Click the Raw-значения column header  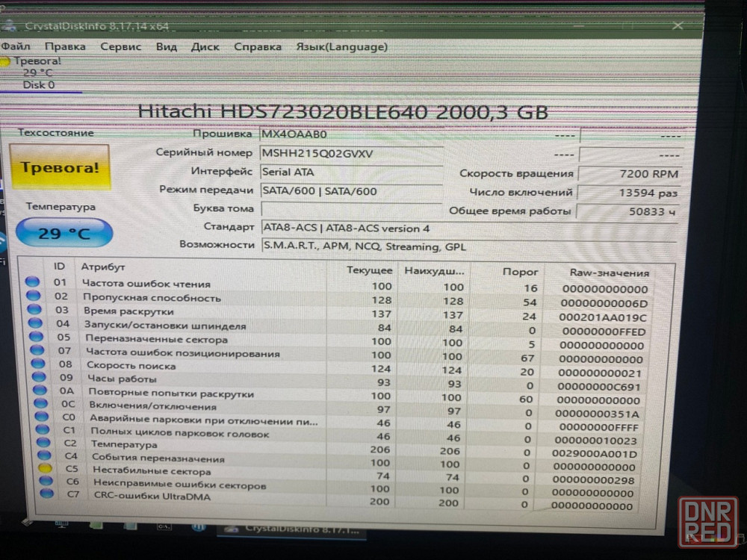coord(608,273)
